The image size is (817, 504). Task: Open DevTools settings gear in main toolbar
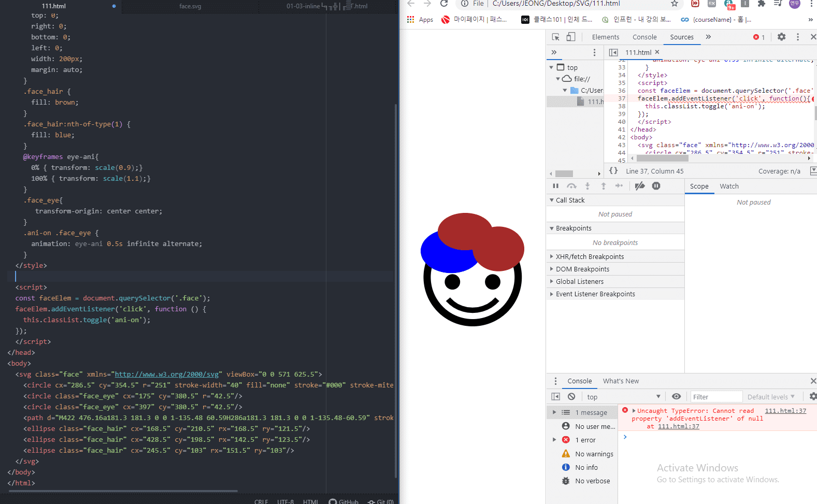coord(782,37)
